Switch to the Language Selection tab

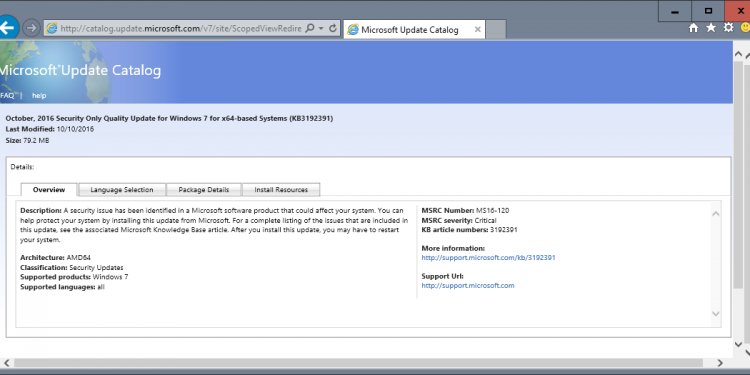point(122,190)
